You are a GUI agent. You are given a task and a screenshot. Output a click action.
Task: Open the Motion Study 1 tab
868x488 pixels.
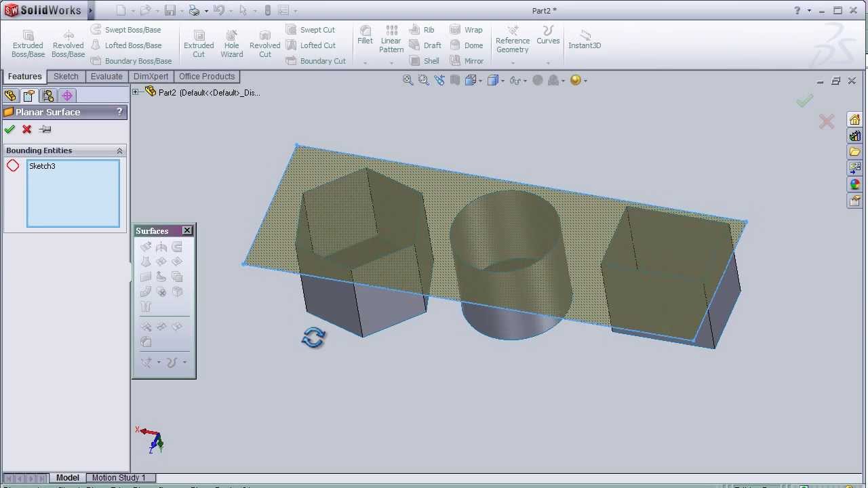(x=119, y=478)
